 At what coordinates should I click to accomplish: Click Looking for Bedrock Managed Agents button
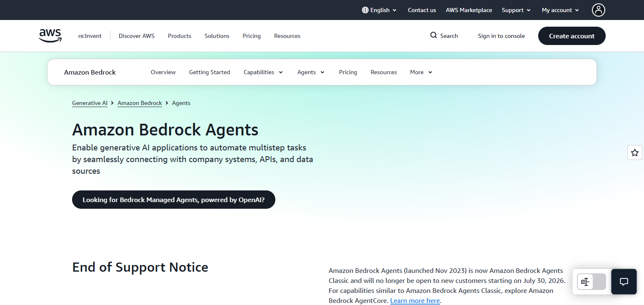point(174,200)
